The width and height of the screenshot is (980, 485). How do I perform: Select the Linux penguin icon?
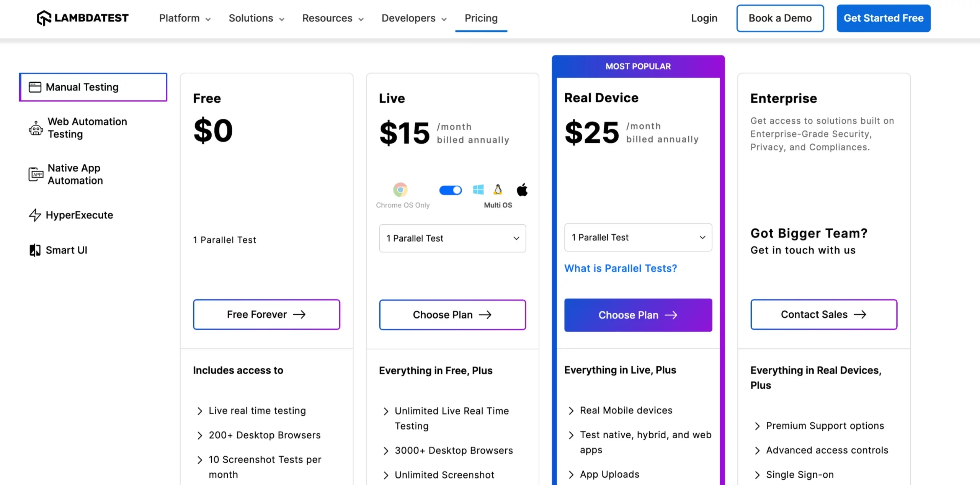click(498, 189)
